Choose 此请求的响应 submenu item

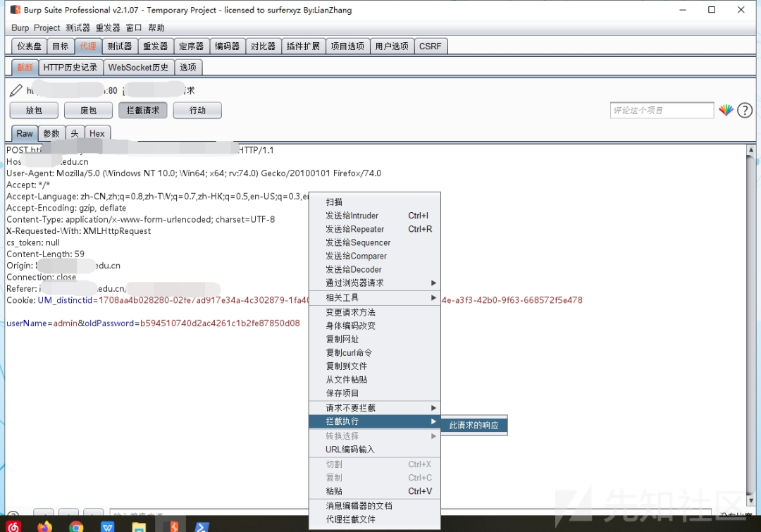click(474, 425)
